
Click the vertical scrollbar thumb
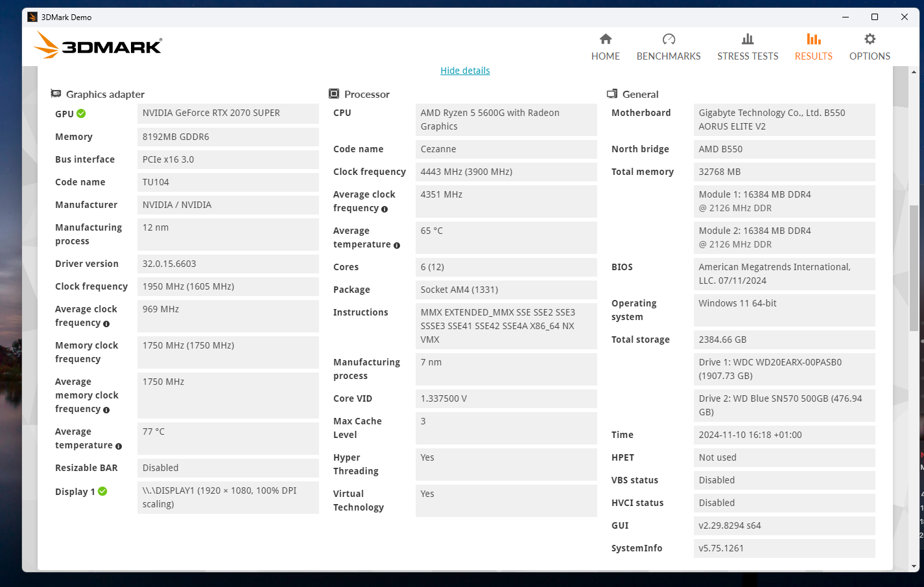tap(914, 270)
